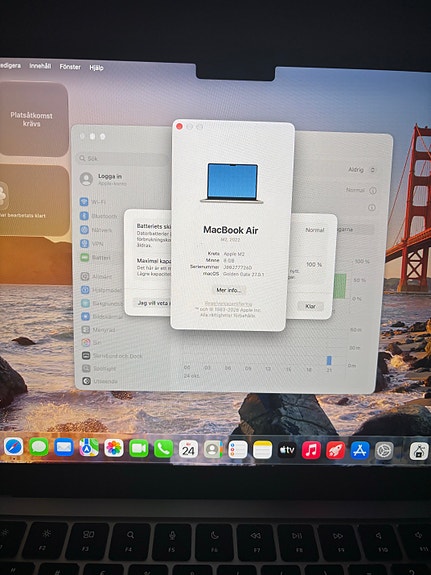This screenshot has height=575, width=431.
Task: Click the Platsåtkomst krävs widget
Action: 34,119
